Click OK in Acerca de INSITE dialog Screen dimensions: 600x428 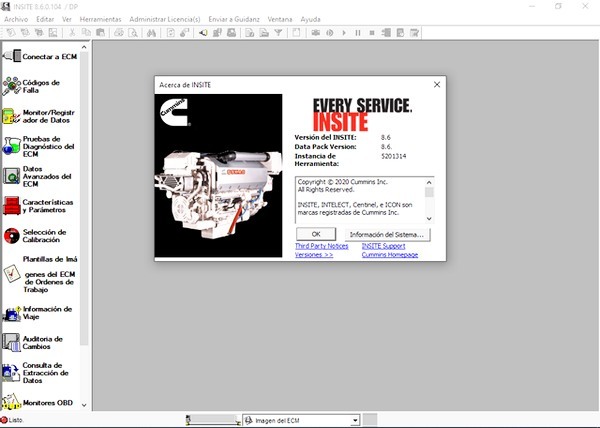click(316, 234)
